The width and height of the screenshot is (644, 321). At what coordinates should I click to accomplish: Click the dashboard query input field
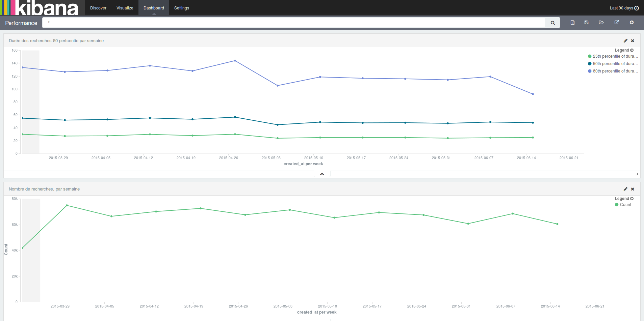(x=293, y=23)
